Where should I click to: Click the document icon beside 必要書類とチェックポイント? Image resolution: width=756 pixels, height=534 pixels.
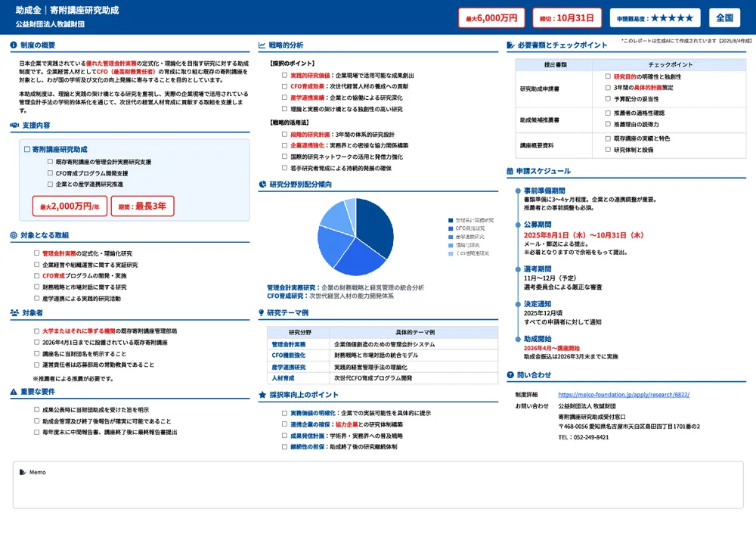click(x=510, y=45)
